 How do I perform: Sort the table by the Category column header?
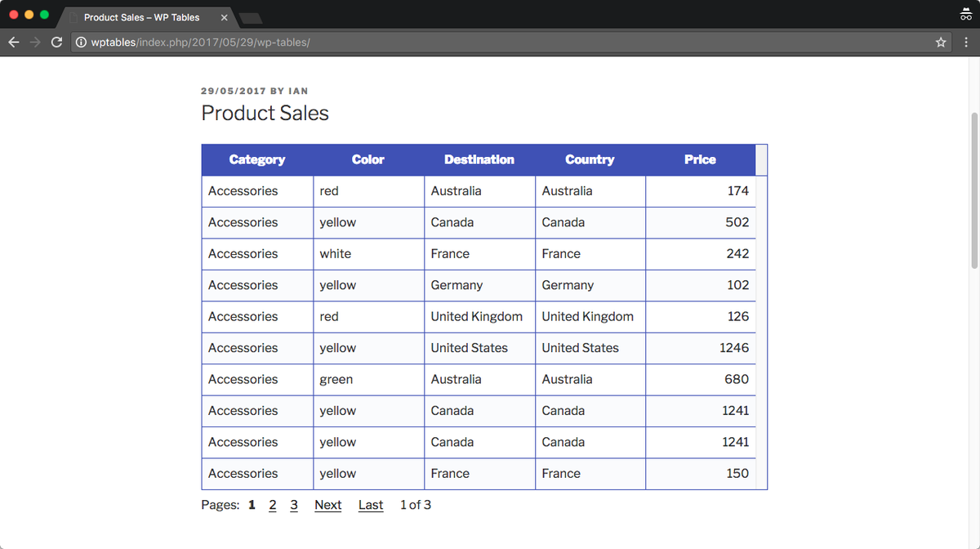[257, 159]
